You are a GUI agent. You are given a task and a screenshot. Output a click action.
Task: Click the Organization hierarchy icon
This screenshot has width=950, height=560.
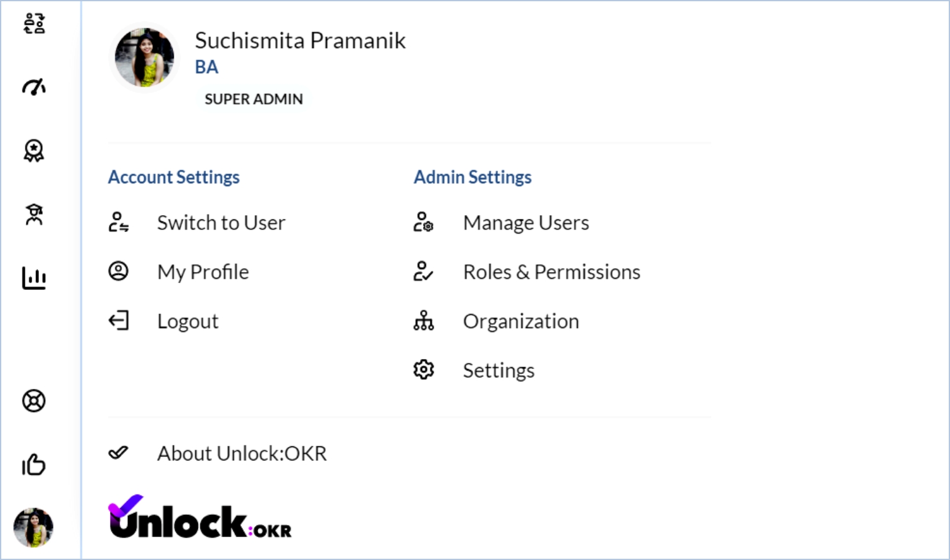[424, 321]
